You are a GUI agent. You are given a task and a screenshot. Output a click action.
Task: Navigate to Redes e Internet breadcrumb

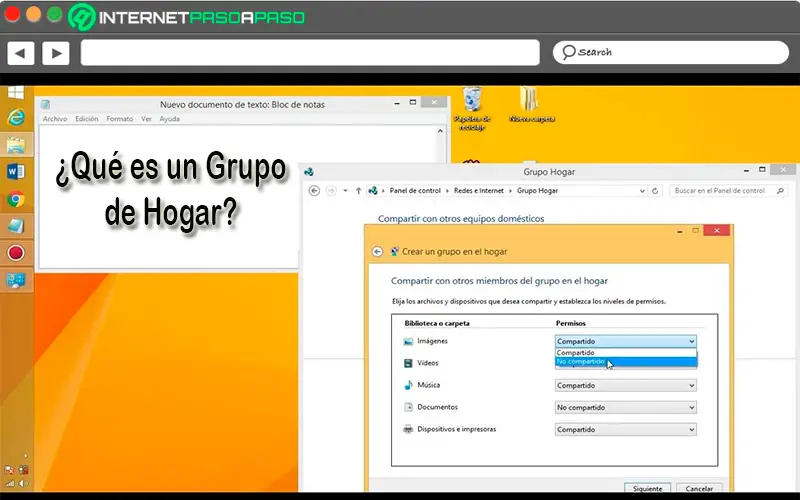pyautogui.click(x=479, y=191)
